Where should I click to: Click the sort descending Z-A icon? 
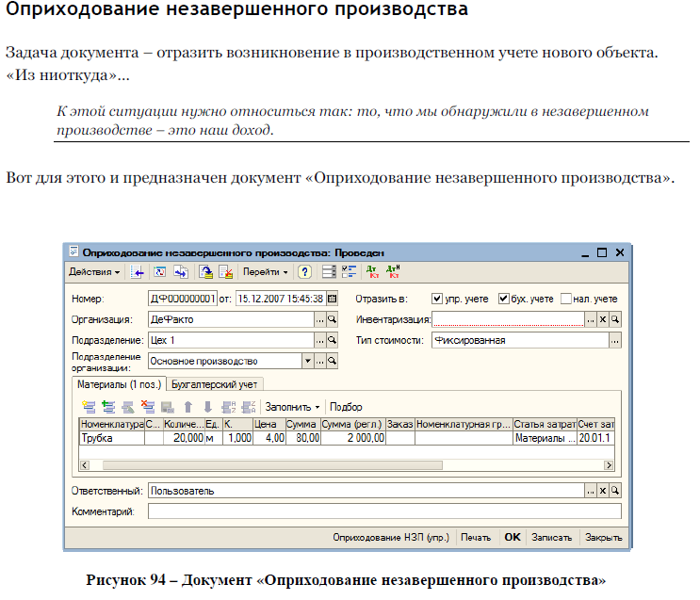tap(248, 407)
